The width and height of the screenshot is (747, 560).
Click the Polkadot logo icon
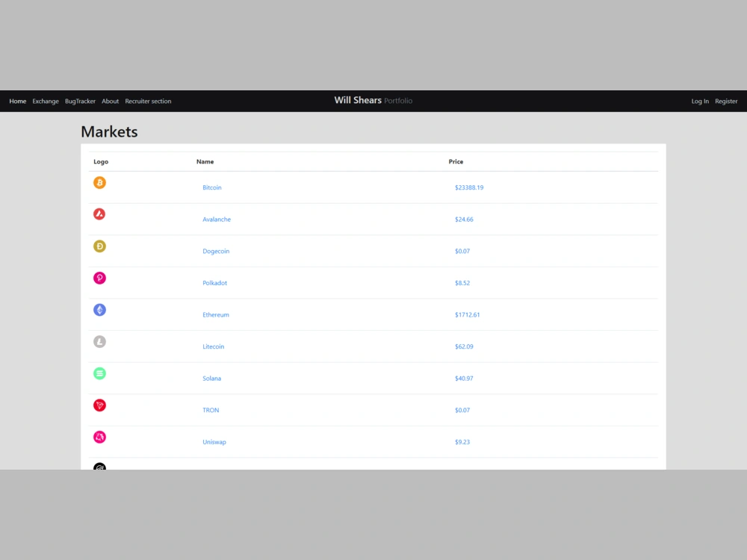pyautogui.click(x=99, y=278)
